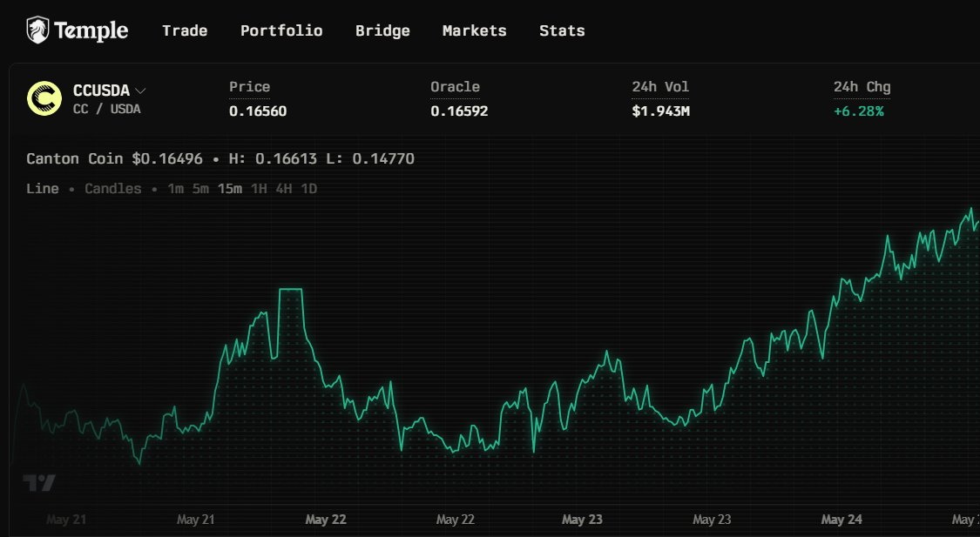
Task: Switch chart to Candles view
Action: [113, 189]
